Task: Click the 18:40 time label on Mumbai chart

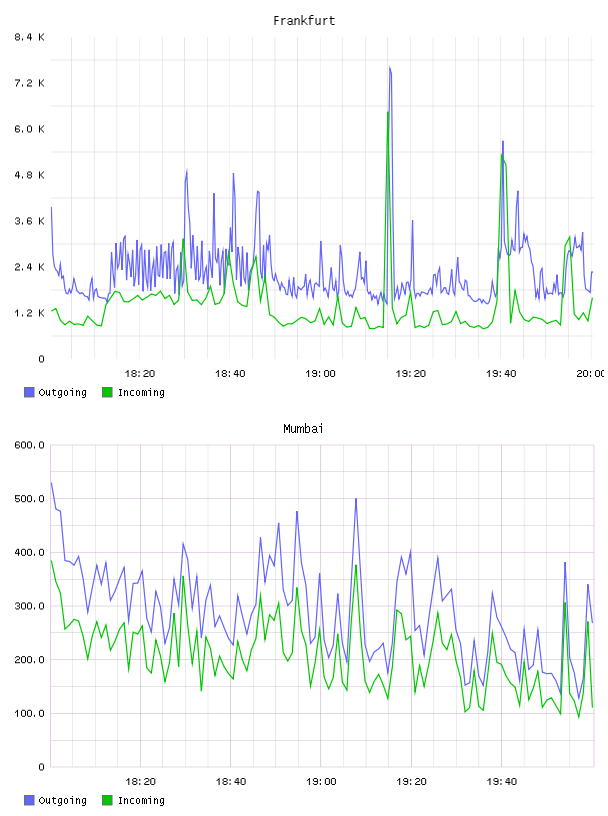Action: coord(231,782)
